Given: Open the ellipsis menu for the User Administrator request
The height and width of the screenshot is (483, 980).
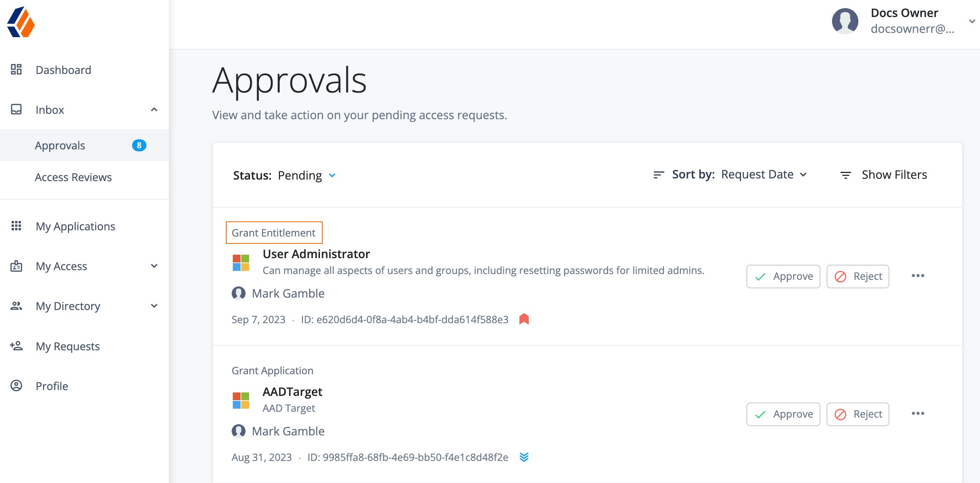Looking at the screenshot, I should coord(918,276).
